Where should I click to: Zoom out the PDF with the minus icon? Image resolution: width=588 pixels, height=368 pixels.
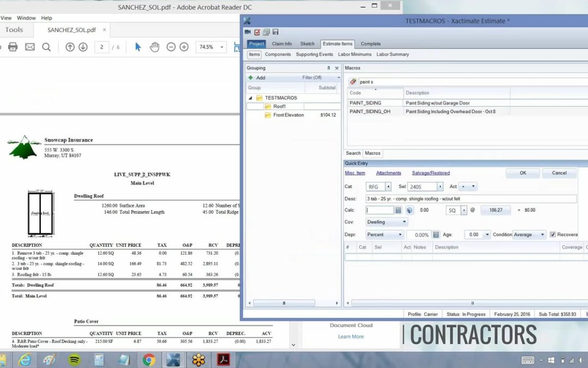tap(170, 47)
